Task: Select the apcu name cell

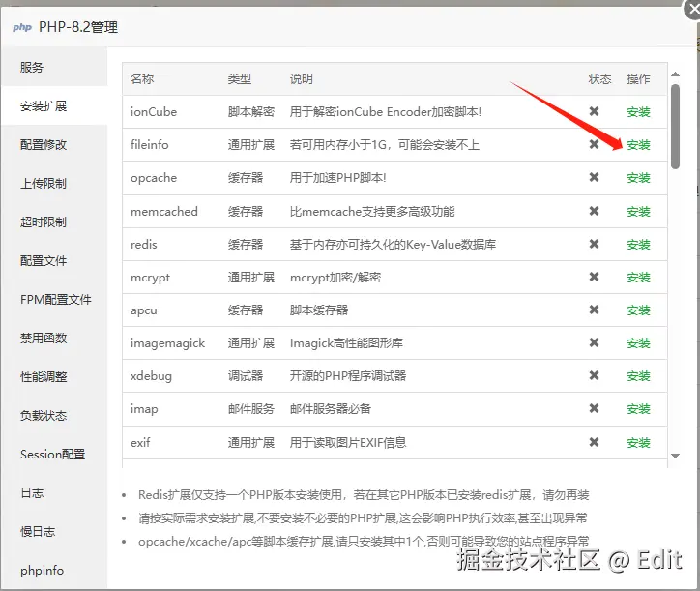Action: pos(144,310)
